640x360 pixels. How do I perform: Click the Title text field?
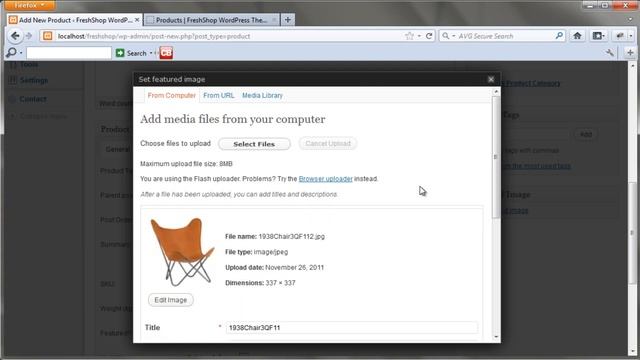point(351,327)
